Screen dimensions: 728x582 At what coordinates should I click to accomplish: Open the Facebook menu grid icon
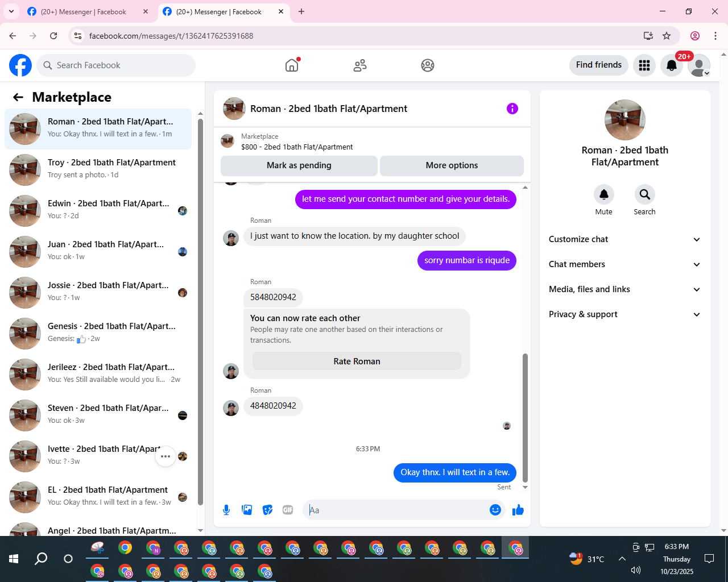click(x=644, y=65)
